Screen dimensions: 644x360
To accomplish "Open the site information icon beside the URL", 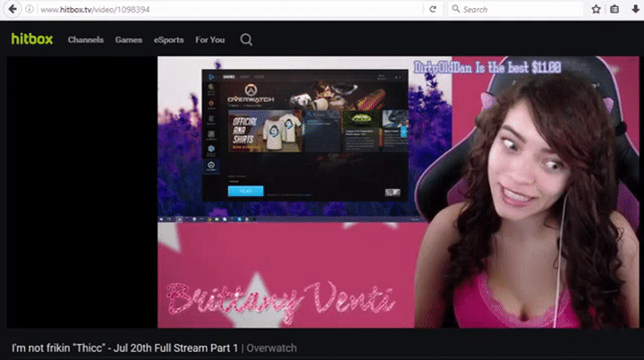I will pos(30,9).
